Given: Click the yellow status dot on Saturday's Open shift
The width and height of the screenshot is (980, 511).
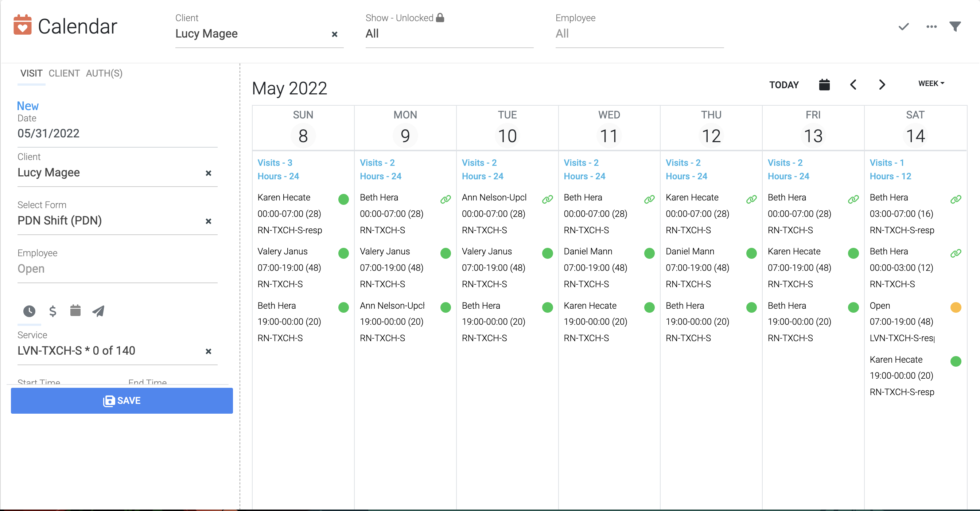Looking at the screenshot, I should click(956, 307).
